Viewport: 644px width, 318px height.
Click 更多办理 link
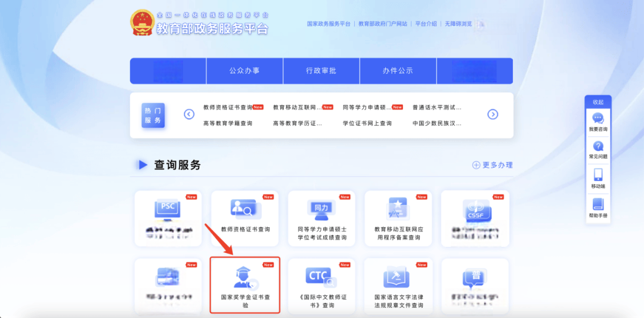pyautogui.click(x=497, y=165)
